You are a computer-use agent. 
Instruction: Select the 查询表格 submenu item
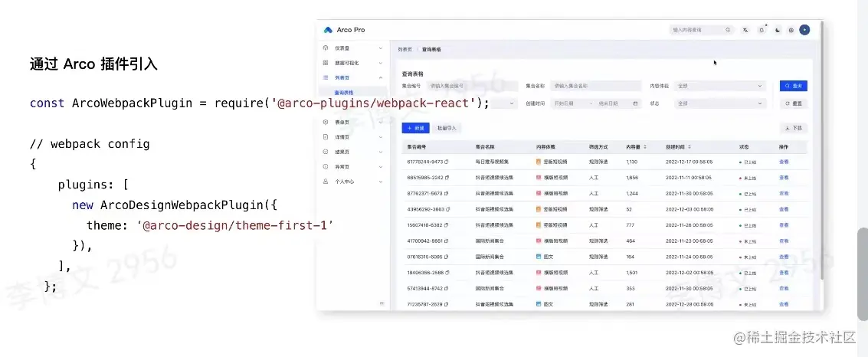[x=344, y=93]
